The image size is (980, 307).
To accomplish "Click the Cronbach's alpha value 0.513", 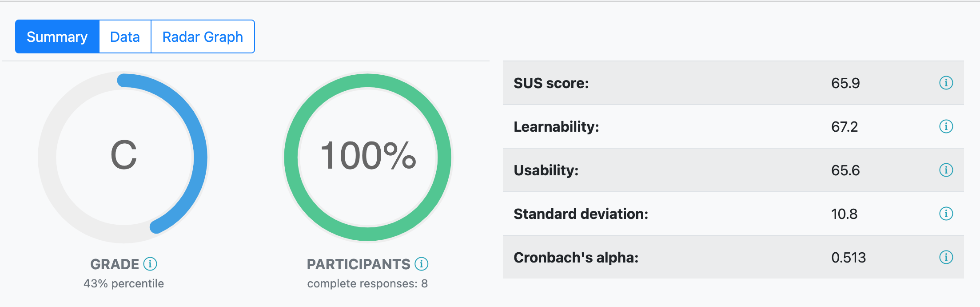I will tap(849, 258).
